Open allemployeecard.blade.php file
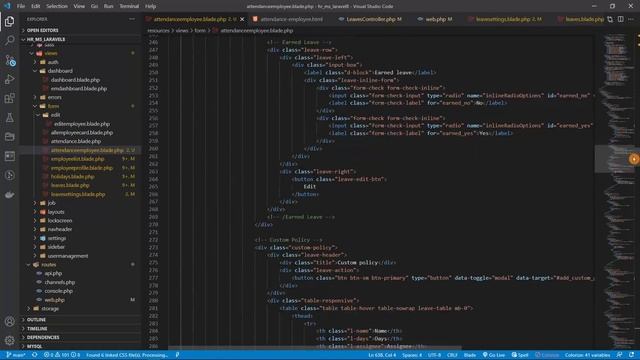 [x=81, y=133]
